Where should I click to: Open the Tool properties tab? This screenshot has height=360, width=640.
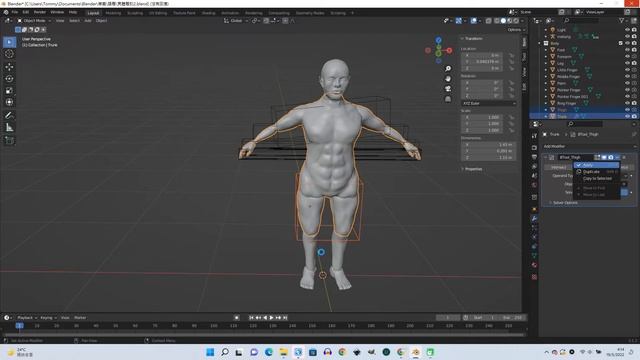point(534,136)
